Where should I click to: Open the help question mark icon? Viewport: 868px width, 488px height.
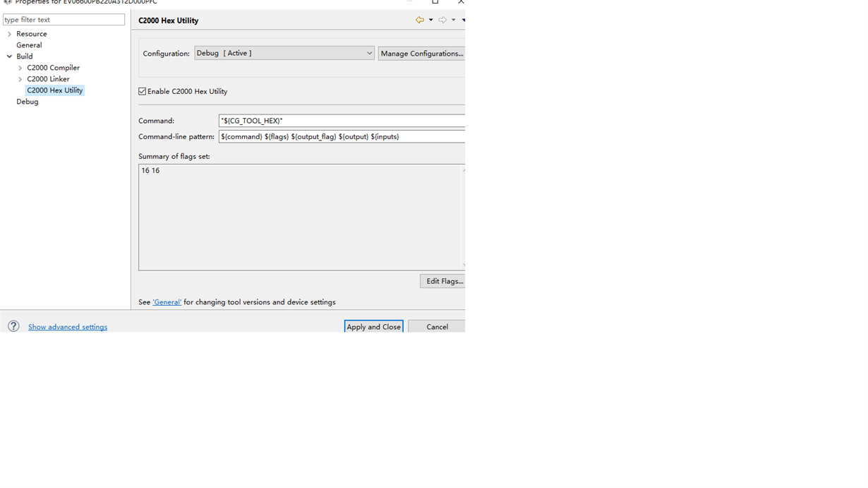[x=13, y=326]
